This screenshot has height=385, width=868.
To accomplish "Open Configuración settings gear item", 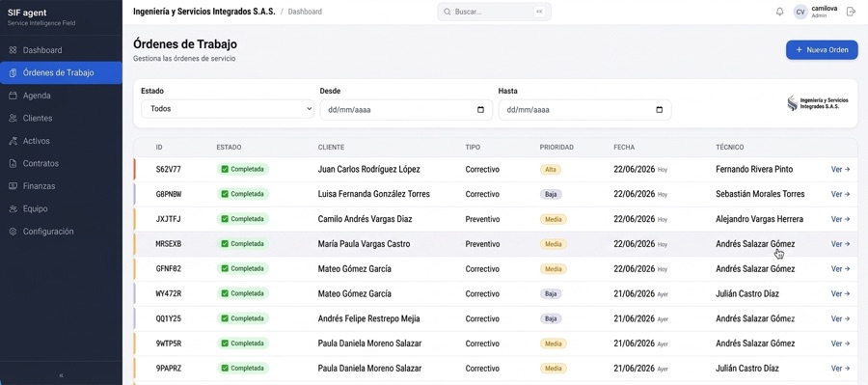I will pos(61,232).
